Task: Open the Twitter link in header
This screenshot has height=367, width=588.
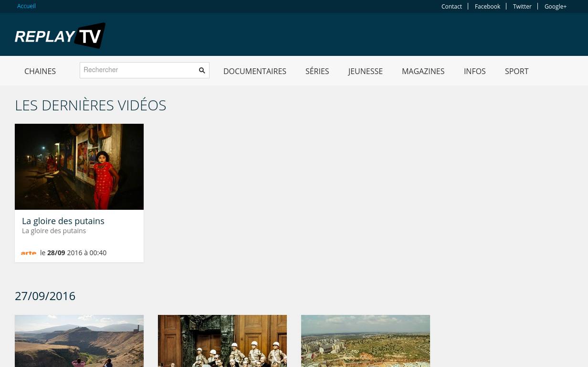Action: pos(522,7)
